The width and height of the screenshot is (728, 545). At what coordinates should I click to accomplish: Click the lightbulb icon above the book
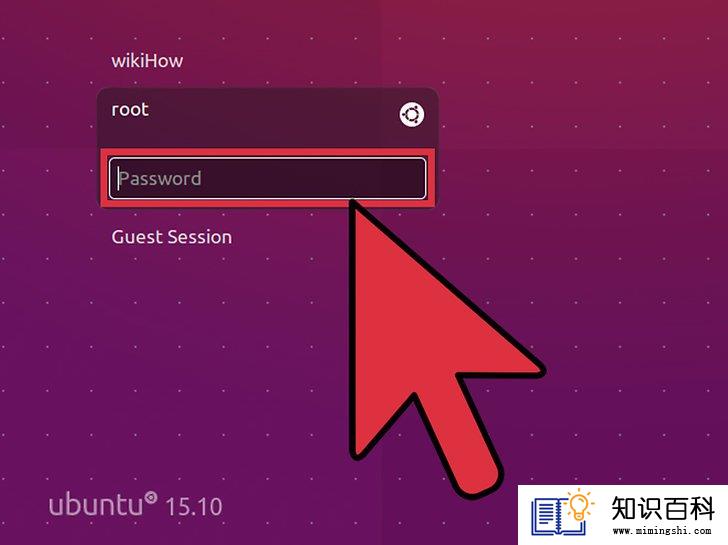click(x=579, y=505)
